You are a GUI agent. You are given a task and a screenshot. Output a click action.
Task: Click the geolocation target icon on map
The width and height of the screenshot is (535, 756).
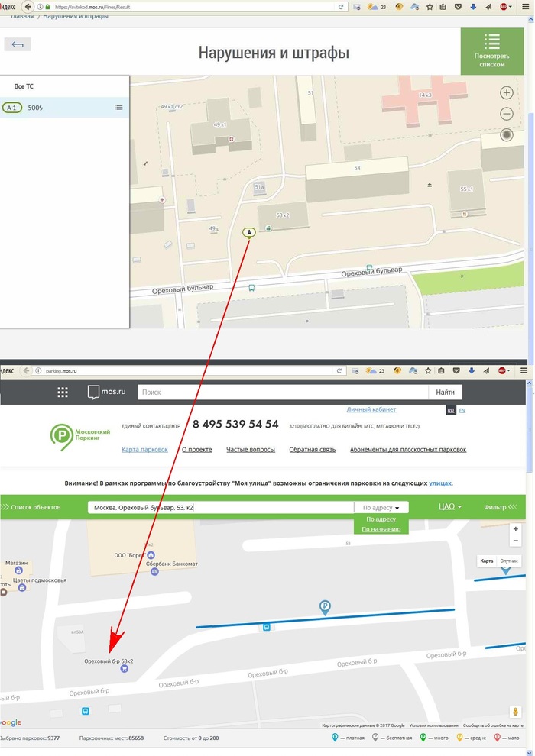coord(506,135)
